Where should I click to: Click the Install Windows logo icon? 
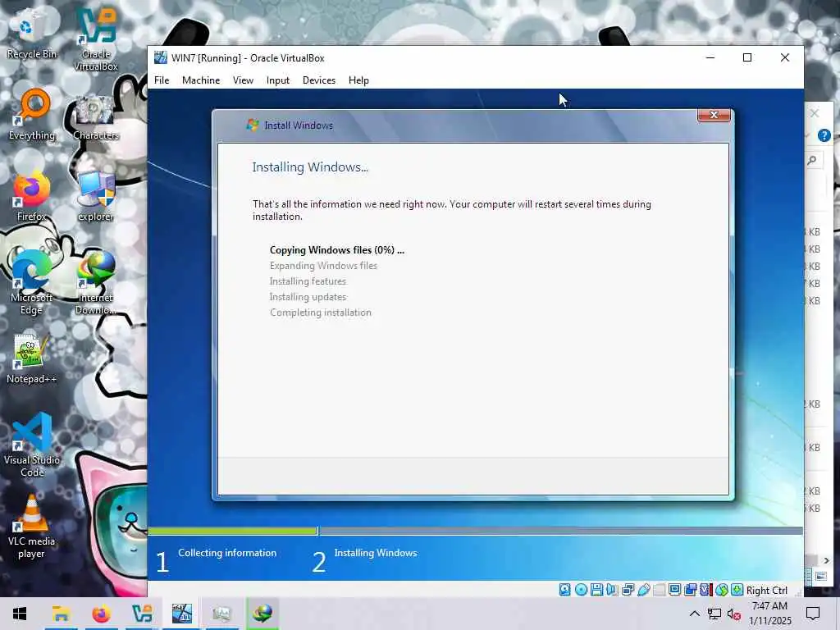click(x=253, y=125)
